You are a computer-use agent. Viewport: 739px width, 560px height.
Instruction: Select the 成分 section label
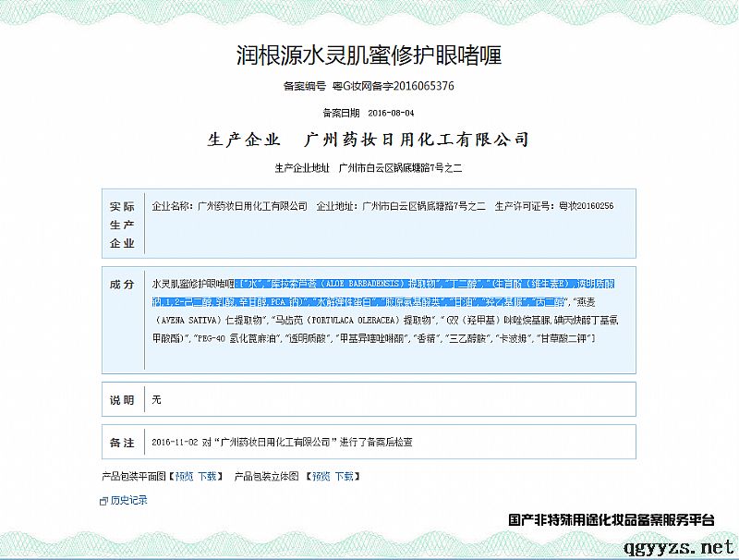[x=122, y=284]
